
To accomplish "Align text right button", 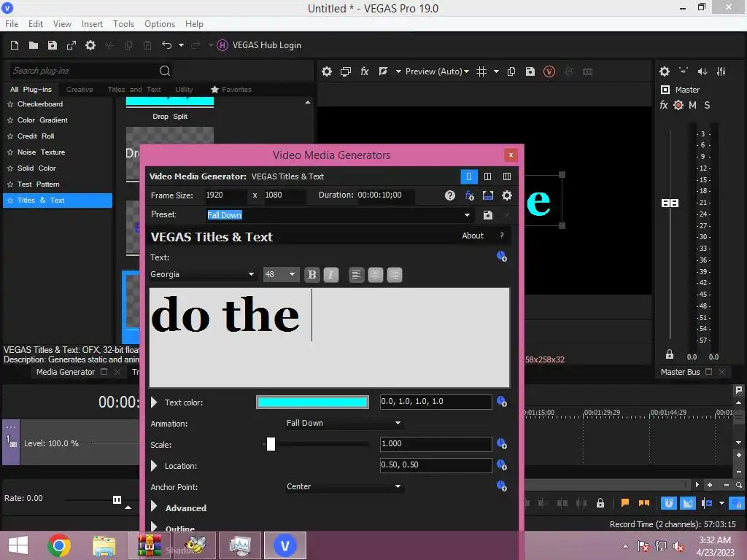I will point(395,275).
